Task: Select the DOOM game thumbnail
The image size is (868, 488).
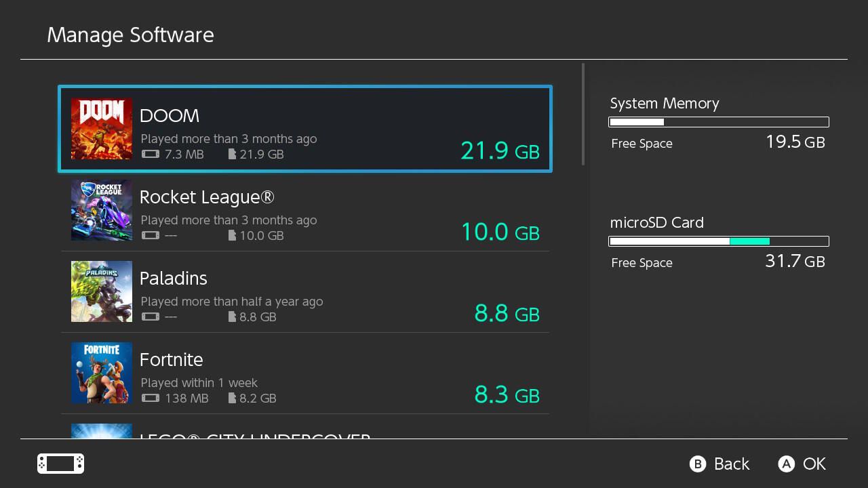Action: pos(101,128)
